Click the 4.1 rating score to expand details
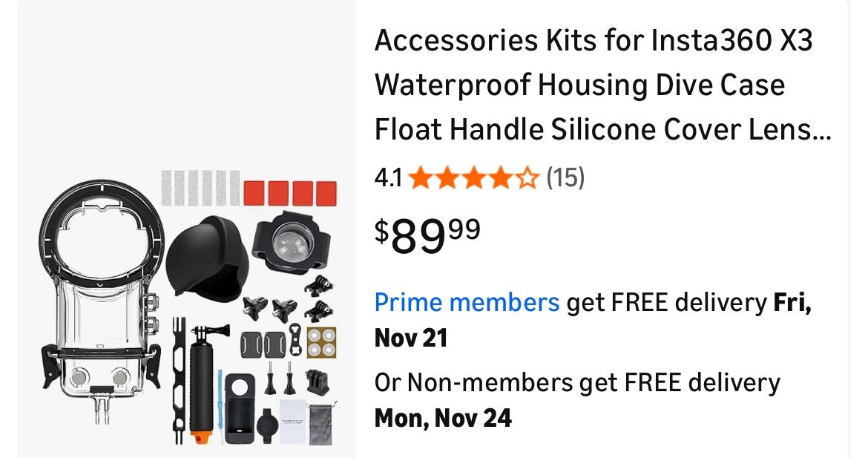The width and height of the screenshot is (868, 458). pyautogui.click(x=387, y=177)
